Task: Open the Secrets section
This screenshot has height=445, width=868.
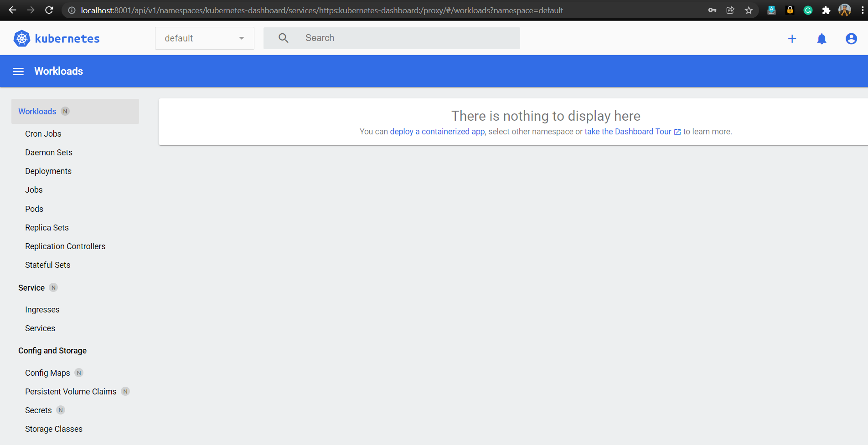Action: coord(38,410)
